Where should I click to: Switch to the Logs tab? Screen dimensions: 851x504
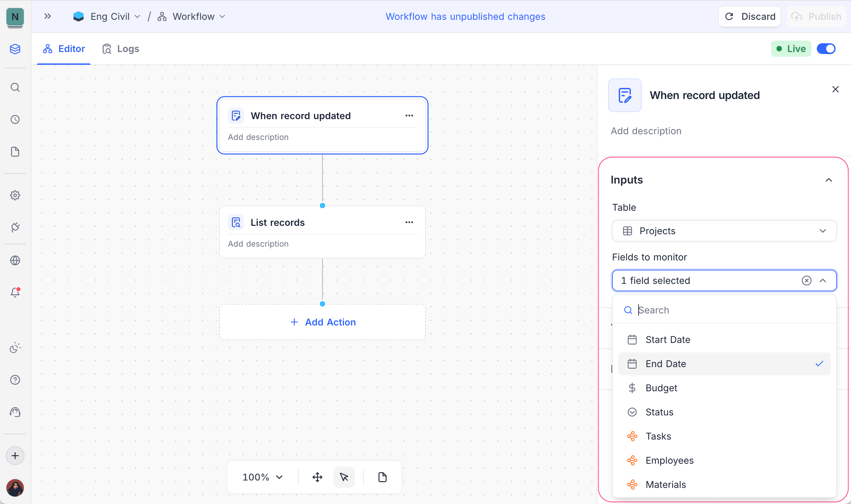121,49
